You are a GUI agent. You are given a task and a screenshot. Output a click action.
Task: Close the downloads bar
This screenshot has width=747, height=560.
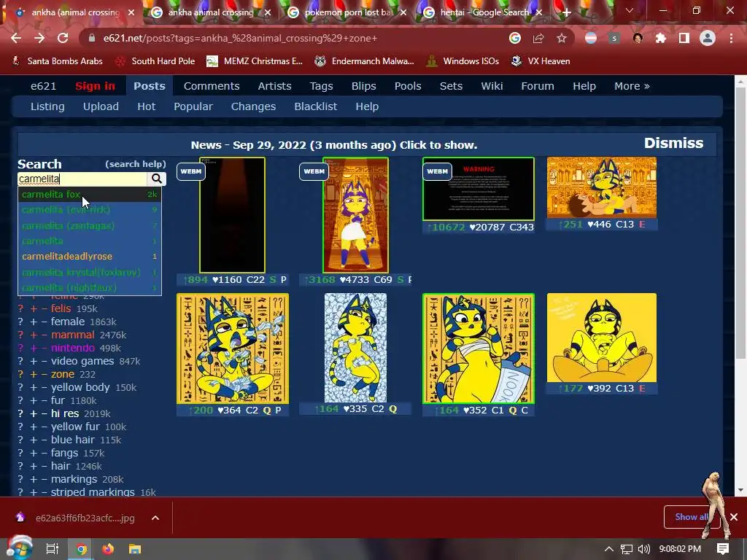734,517
